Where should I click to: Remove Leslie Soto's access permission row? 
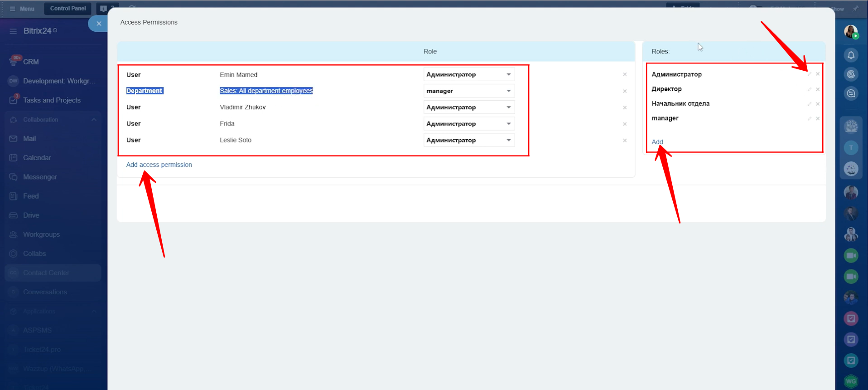pos(625,141)
